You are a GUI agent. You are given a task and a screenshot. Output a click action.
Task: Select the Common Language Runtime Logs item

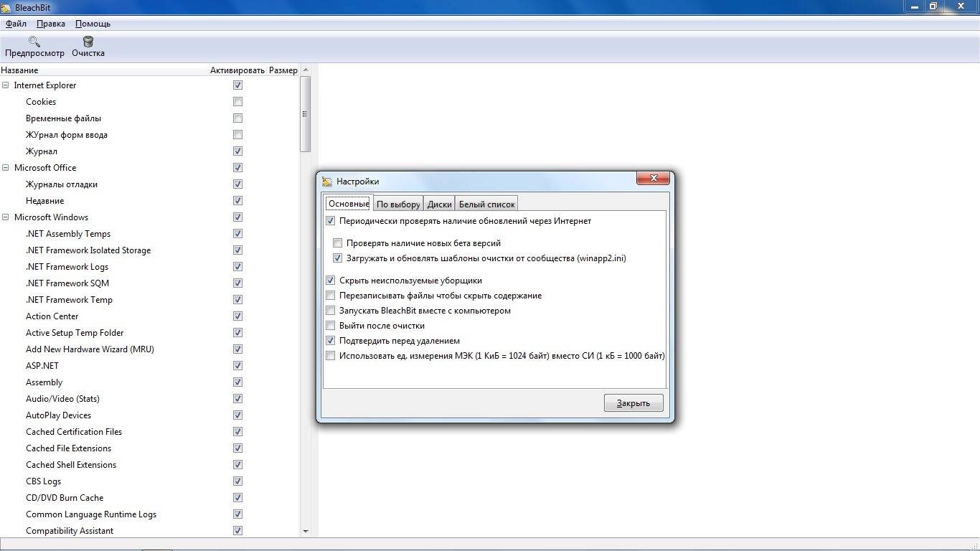pos(91,514)
